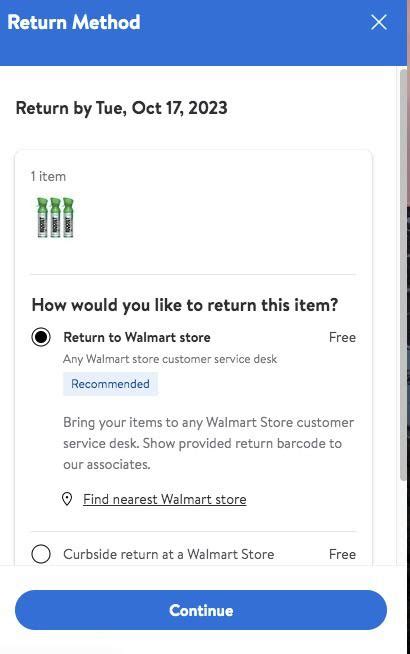Click Free price beside Curbside return
410x654 pixels.
point(342,554)
